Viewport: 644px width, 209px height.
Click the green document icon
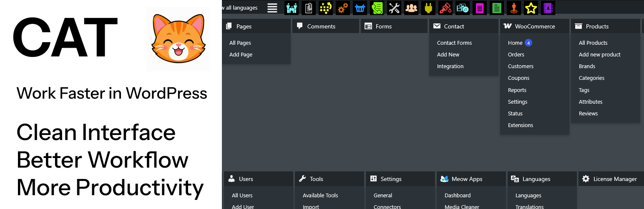(497, 8)
